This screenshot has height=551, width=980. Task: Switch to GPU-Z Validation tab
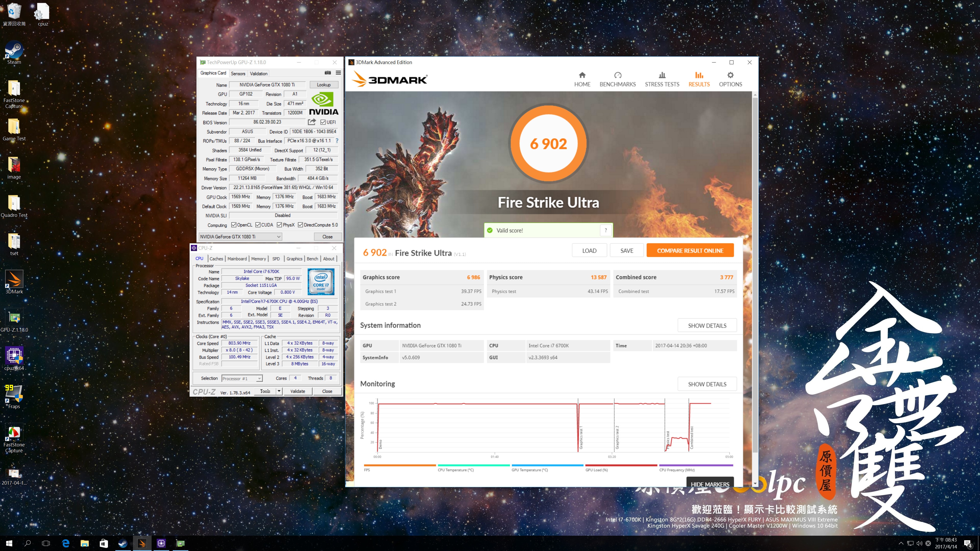pyautogui.click(x=259, y=73)
